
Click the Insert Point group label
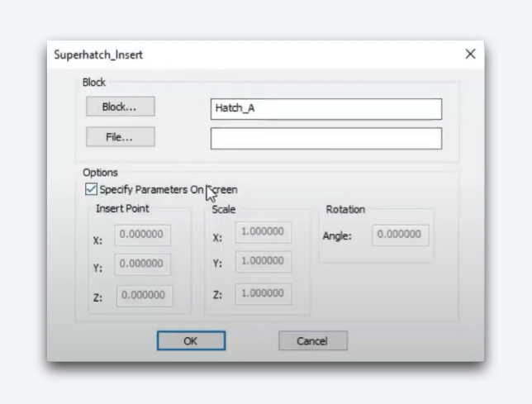coord(122,208)
